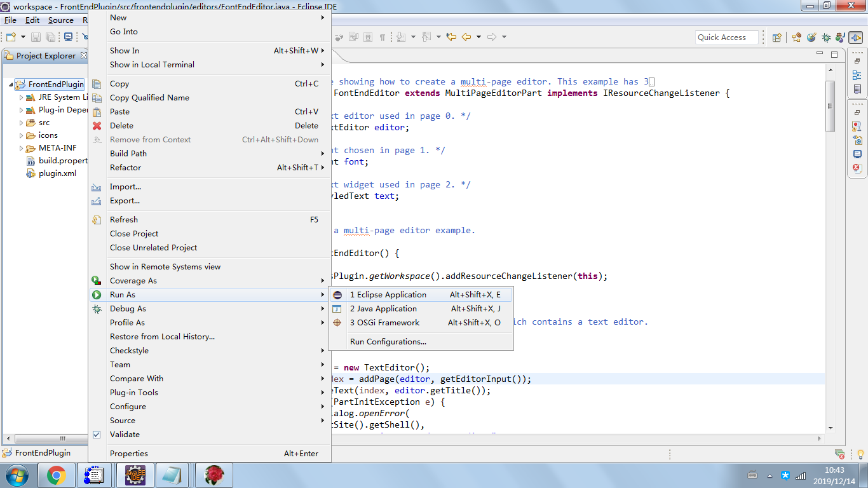
Task: Click the notepad taskbar icon
Action: pyautogui.click(x=172, y=475)
